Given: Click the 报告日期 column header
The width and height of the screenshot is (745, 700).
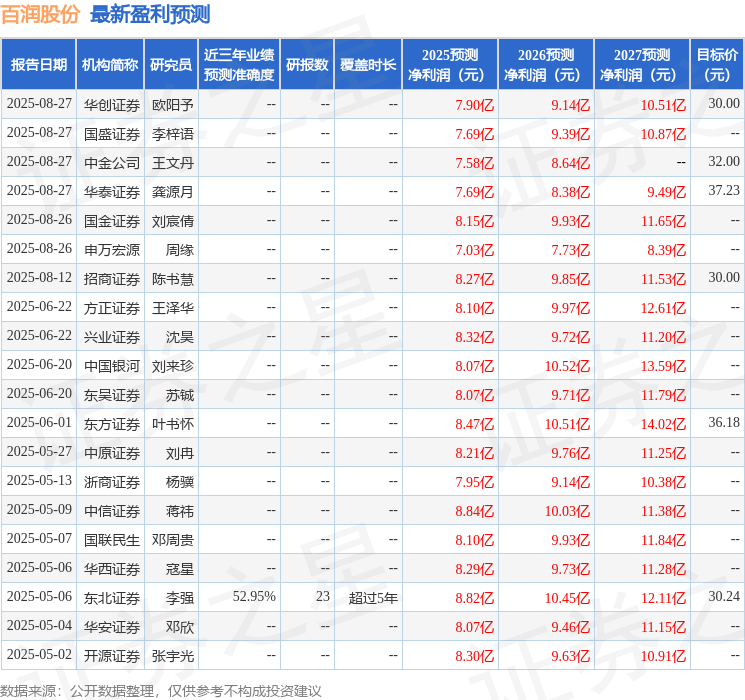Looking at the screenshot, I should click(x=38, y=65).
